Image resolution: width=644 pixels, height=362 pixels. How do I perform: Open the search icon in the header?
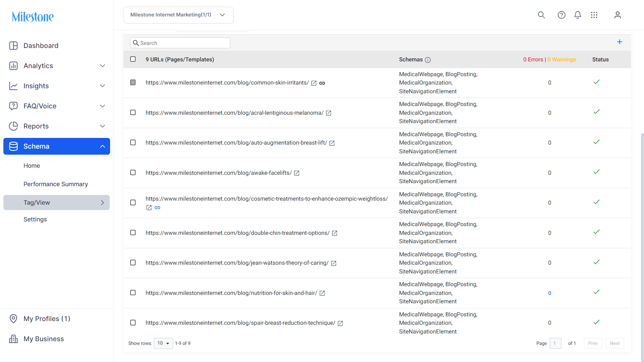point(541,15)
